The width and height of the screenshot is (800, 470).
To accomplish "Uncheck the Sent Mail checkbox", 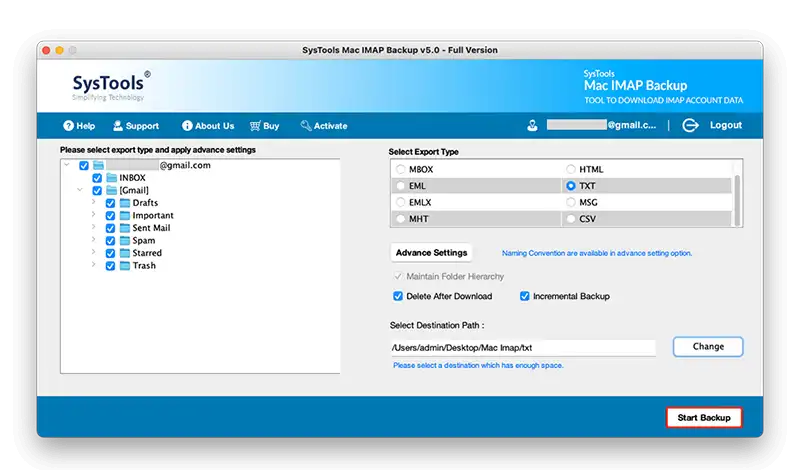I will tap(110, 228).
